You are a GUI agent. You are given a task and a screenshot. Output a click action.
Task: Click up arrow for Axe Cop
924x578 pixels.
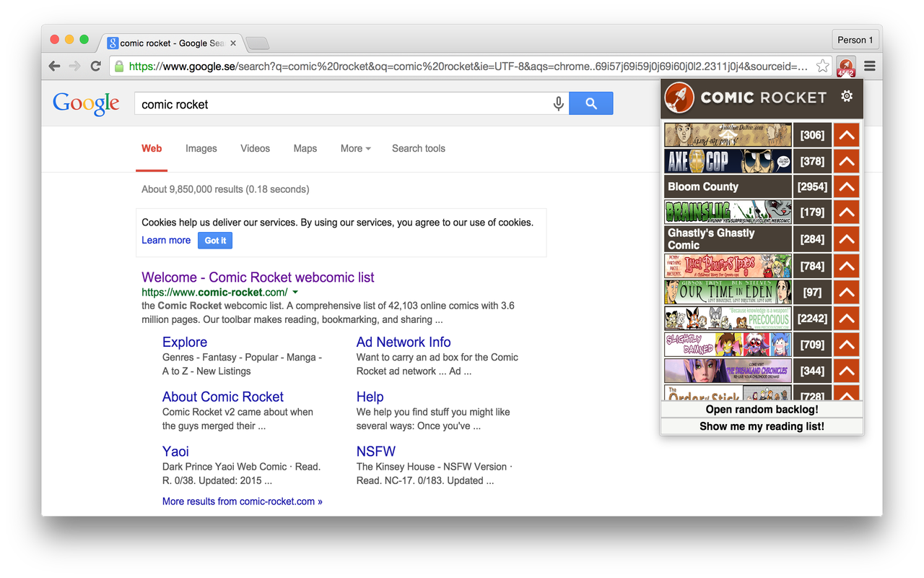click(x=846, y=161)
